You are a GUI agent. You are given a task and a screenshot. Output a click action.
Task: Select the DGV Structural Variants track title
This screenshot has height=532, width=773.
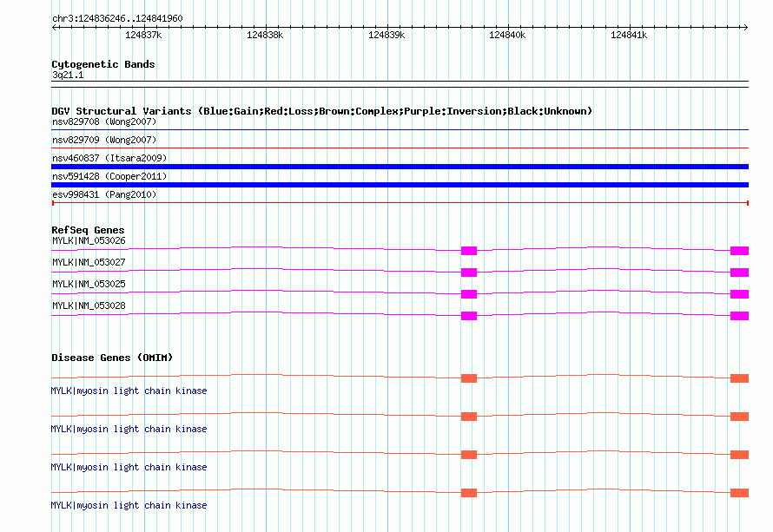point(321,111)
